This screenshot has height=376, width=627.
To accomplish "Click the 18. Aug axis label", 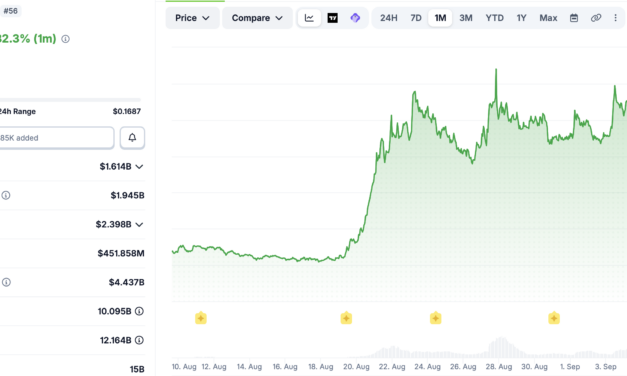I will coord(321,366).
